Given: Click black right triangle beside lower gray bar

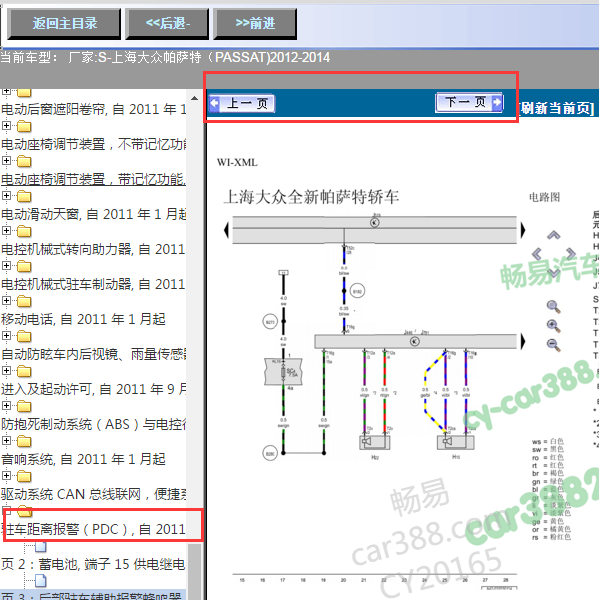Looking at the screenshot, I should [523, 341].
